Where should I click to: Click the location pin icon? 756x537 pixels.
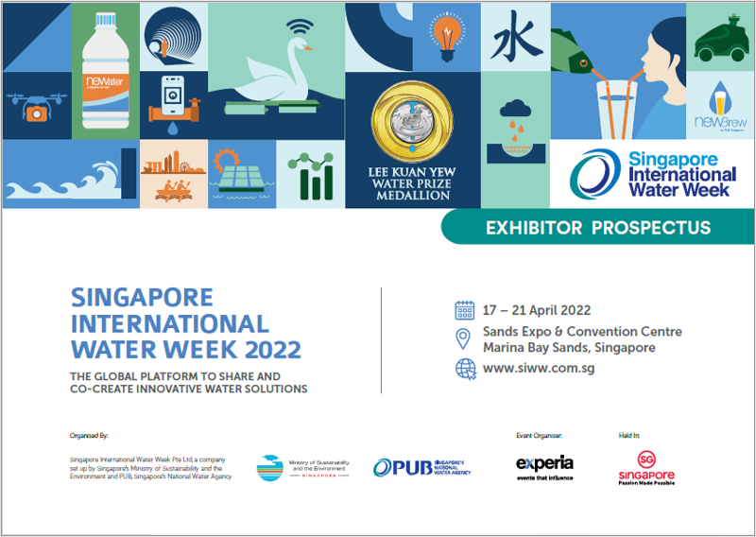pyautogui.click(x=463, y=339)
